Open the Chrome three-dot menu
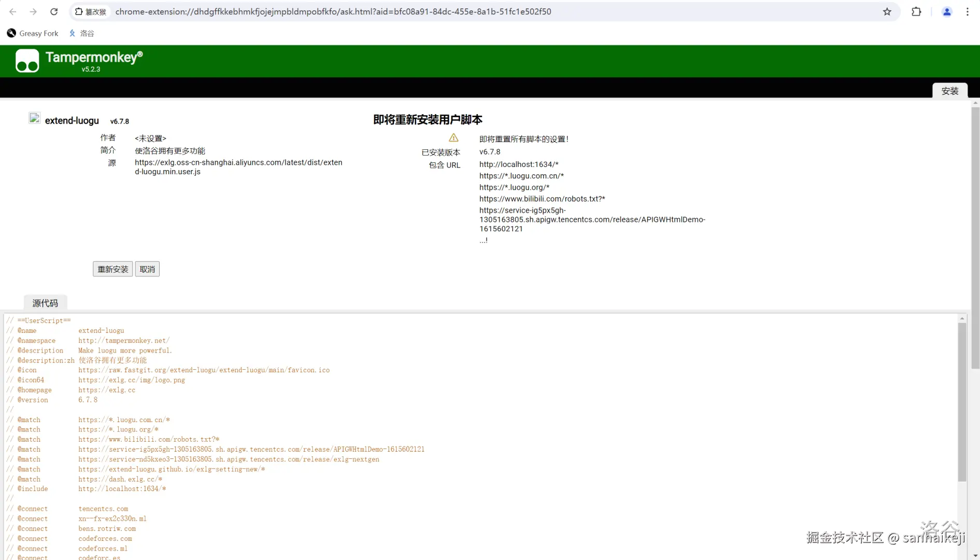The height and width of the screenshot is (560, 980). (x=968, y=11)
